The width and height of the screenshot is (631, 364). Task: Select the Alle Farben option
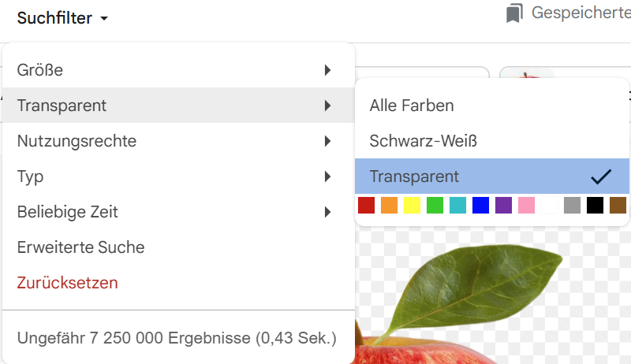412,106
